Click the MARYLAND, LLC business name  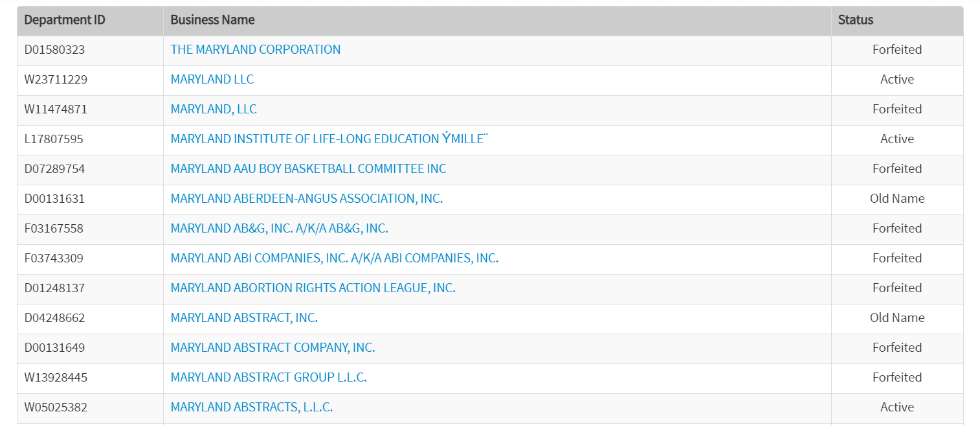click(214, 109)
